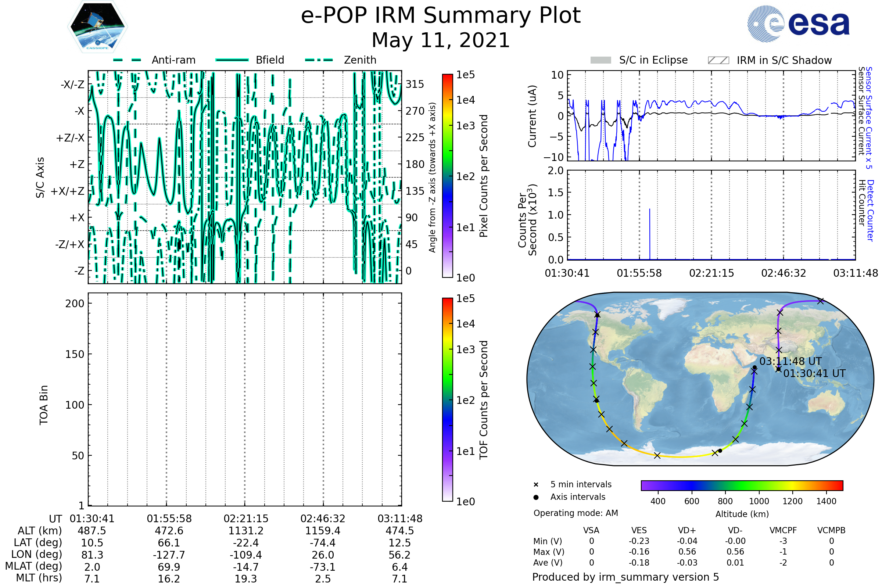Click the 01:30:41 UT label on map

click(x=814, y=373)
